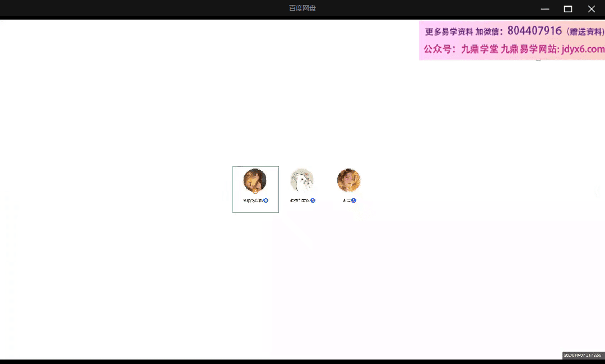The height and width of the screenshot is (364, 605).
Task: Click the timestamp overlay in bottom corner
Action: click(x=583, y=356)
